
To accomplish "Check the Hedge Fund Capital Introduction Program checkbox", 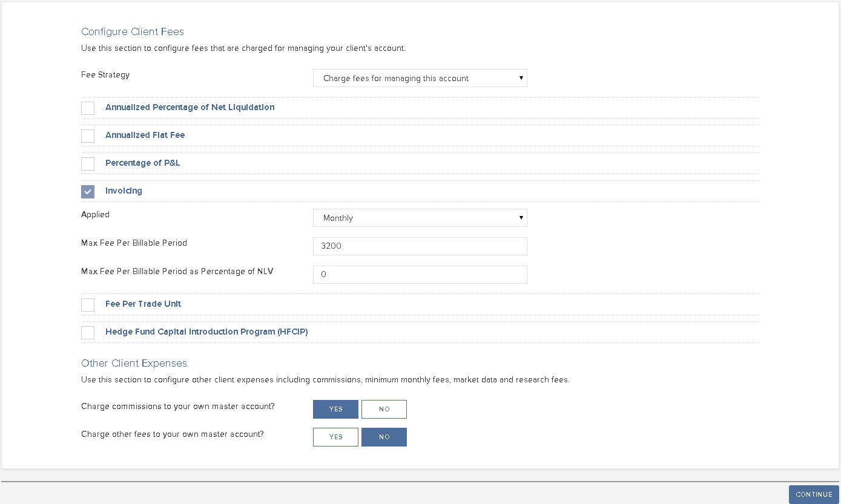I will [88, 333].
